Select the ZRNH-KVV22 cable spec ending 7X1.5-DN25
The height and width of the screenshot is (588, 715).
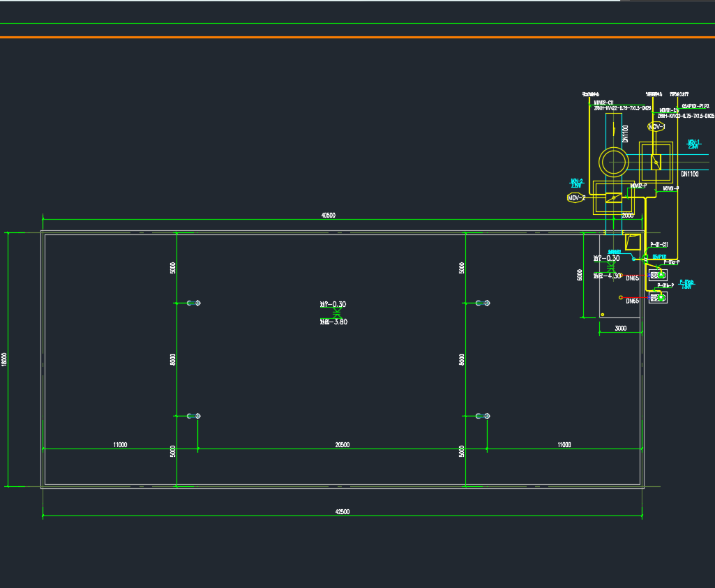[x=686, y=116]
